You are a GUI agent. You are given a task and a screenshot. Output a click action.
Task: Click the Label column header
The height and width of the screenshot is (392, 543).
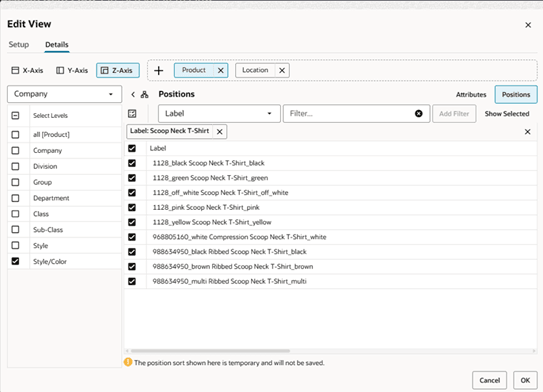click(x=158, y=148)
